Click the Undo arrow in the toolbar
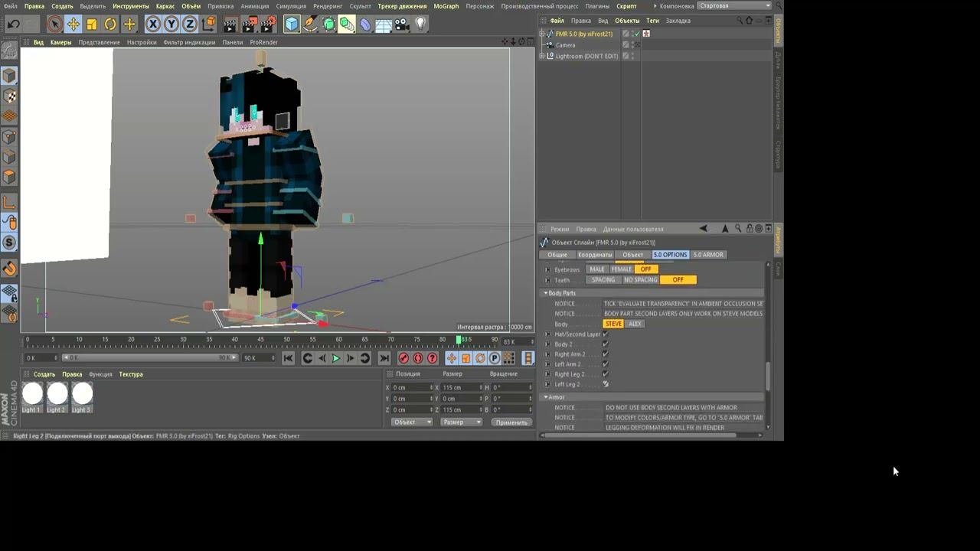 [13, 24]
